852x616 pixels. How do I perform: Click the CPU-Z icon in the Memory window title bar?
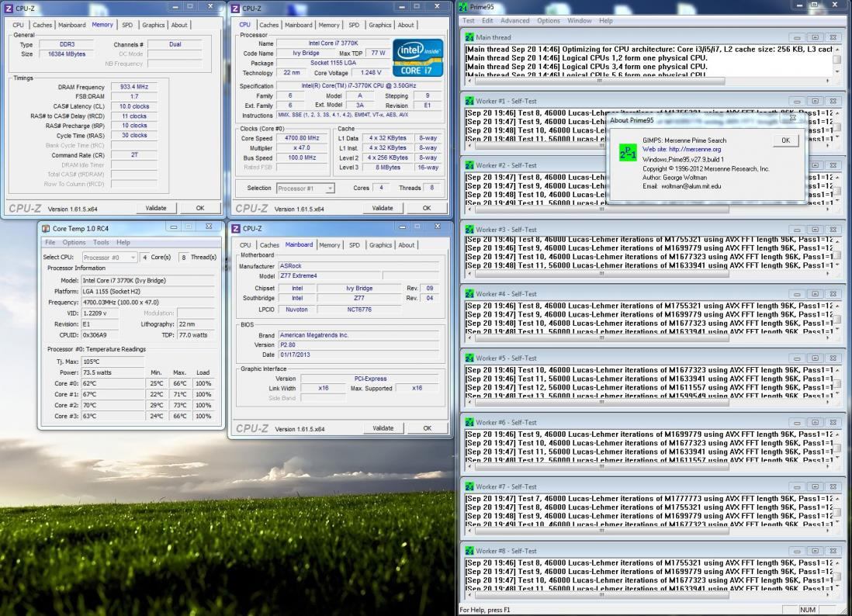[x=9, y=9]
